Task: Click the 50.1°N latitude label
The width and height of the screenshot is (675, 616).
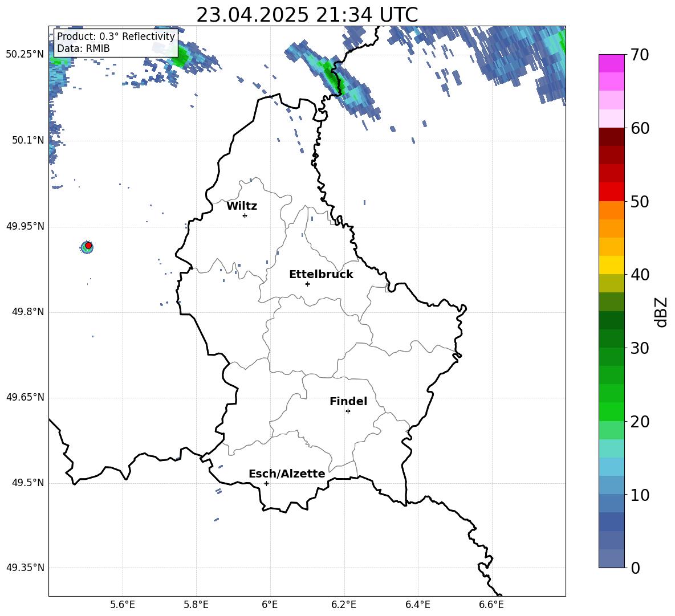Action: (x=28, y=140)
